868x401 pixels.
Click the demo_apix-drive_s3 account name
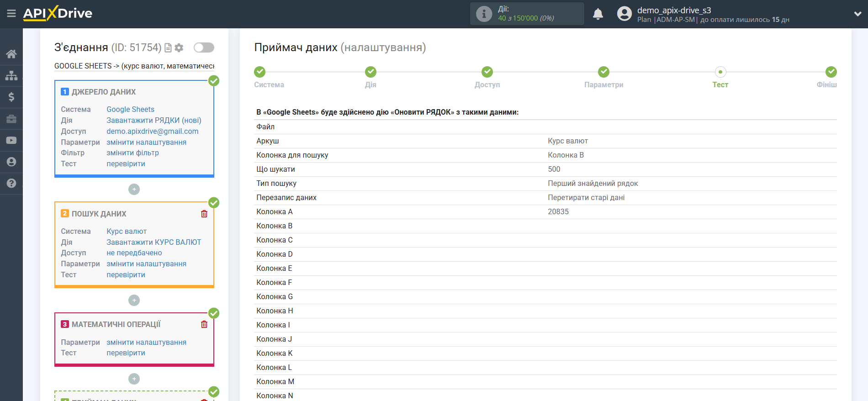pyautogui.click(x=674, y=10)
